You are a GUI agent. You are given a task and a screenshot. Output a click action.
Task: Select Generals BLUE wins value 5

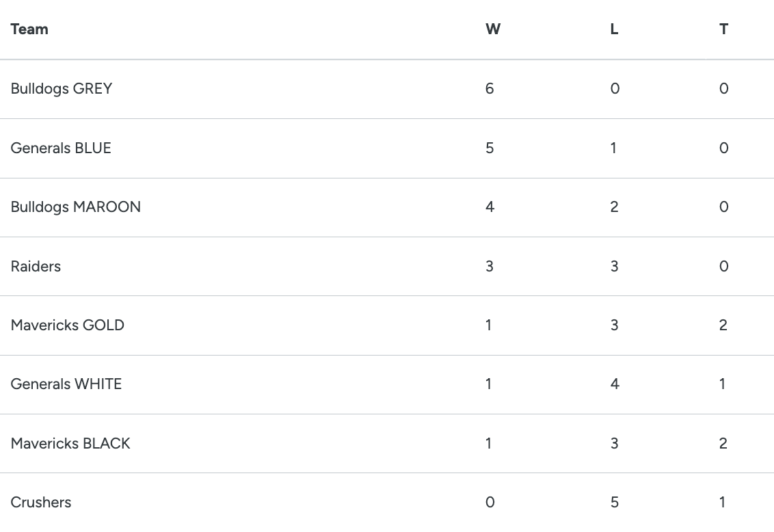pos(490,148)
